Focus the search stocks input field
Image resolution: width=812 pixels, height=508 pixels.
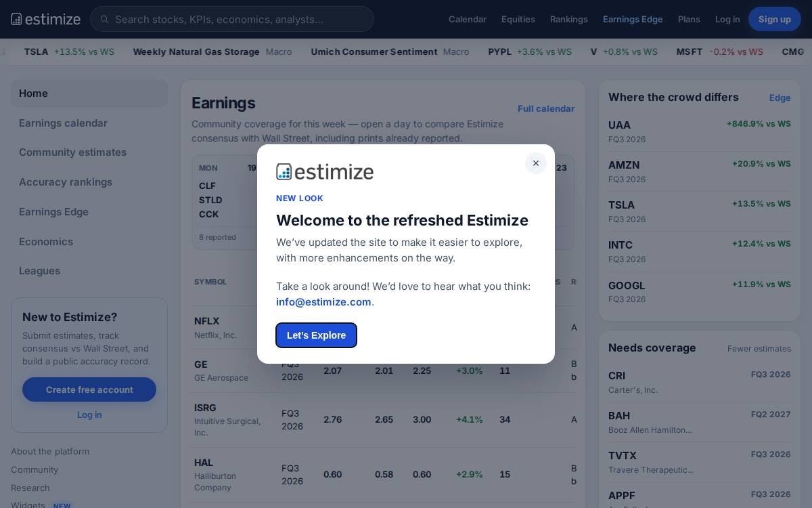(x=232, y=19)
